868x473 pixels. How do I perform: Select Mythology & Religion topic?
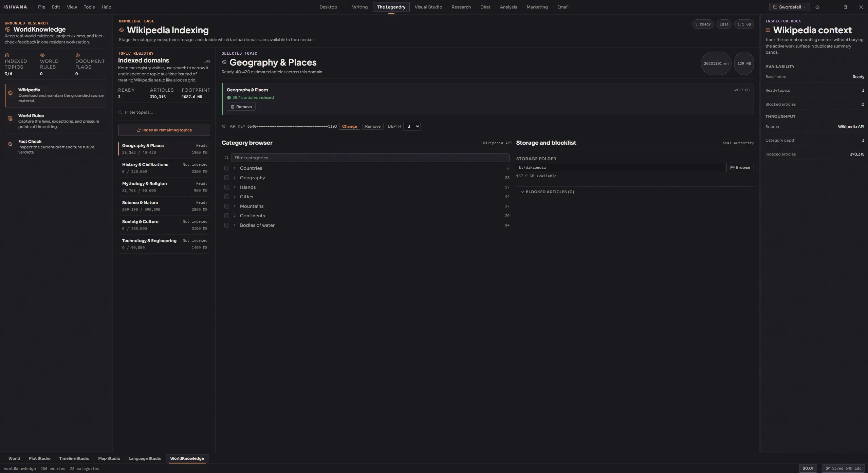[x=164, y=187]
